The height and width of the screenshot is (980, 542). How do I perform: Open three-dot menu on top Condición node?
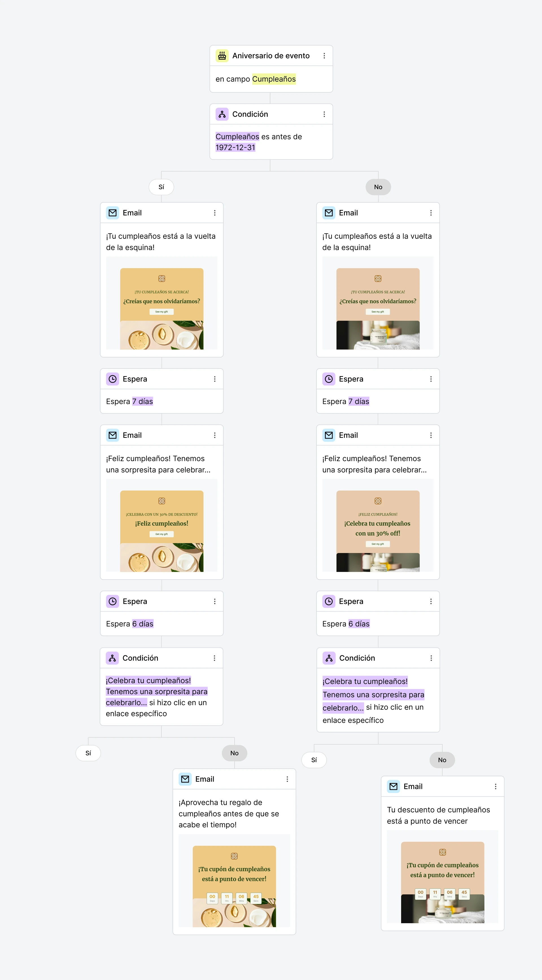(324, 114)
